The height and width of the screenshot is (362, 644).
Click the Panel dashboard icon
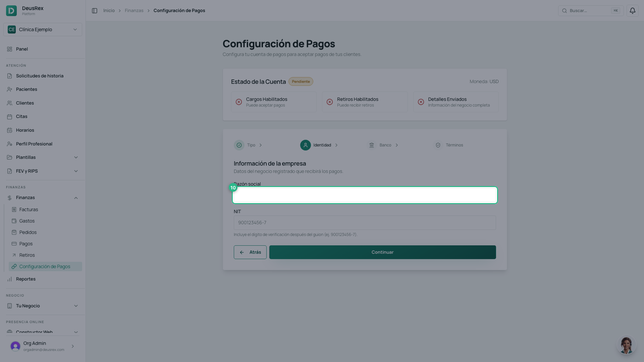(x=9, y=49)
